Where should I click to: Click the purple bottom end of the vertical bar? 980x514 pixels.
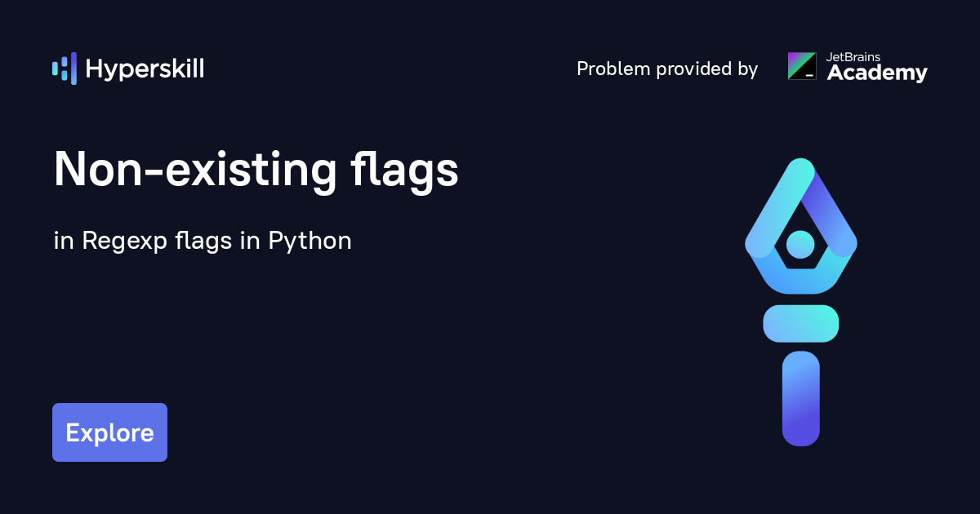[x=800, y=431]
